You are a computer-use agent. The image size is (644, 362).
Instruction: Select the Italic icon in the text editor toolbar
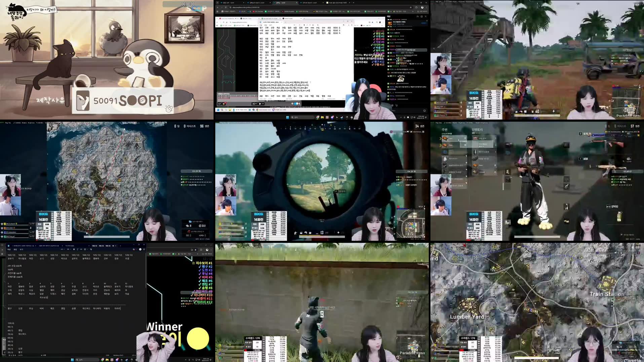click(307, 25)
